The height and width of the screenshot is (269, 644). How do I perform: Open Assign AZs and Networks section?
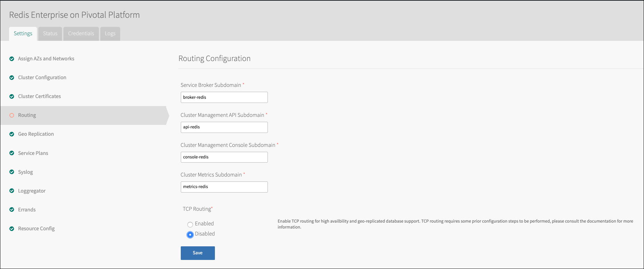point(46,59)
